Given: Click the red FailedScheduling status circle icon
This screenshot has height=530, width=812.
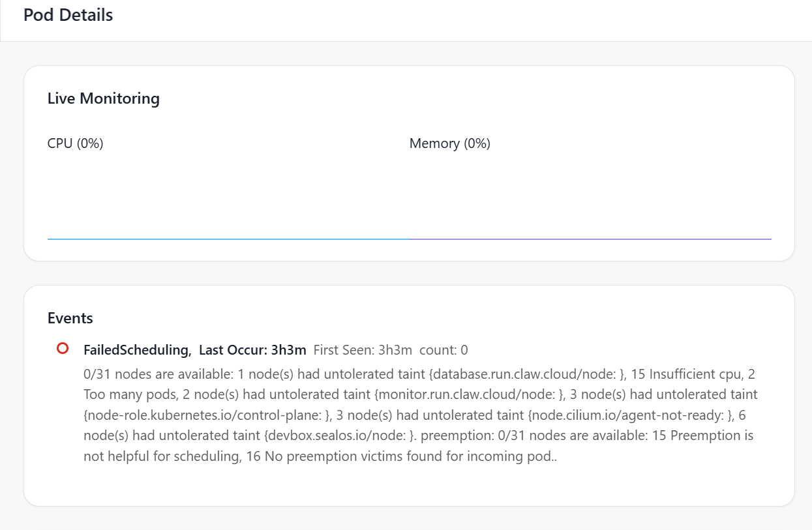Looking at the screenshot, I should 63,349.
